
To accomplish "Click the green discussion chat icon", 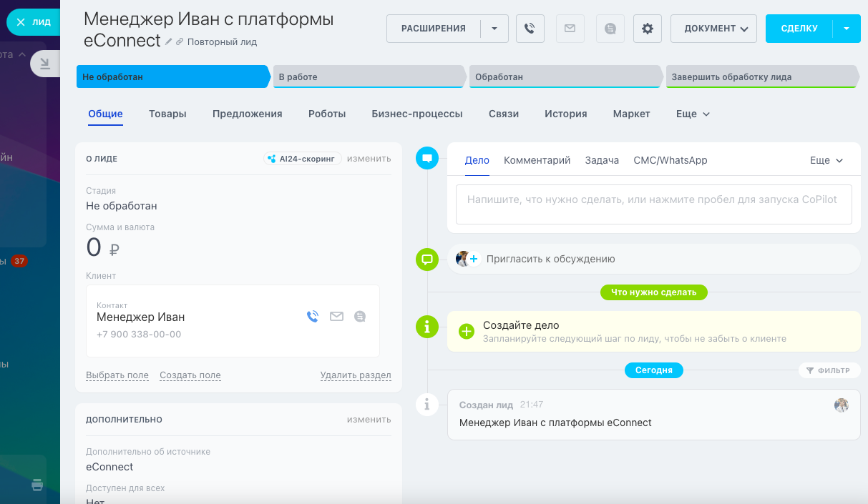I will pos(427,259).
